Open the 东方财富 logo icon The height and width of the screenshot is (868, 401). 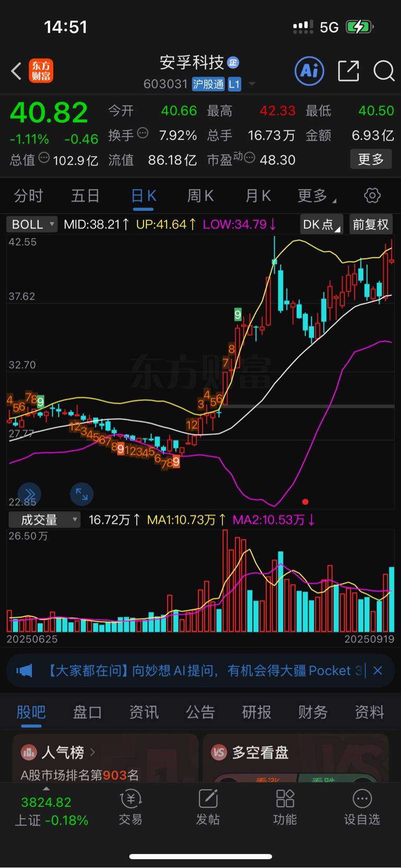(41, 71)
